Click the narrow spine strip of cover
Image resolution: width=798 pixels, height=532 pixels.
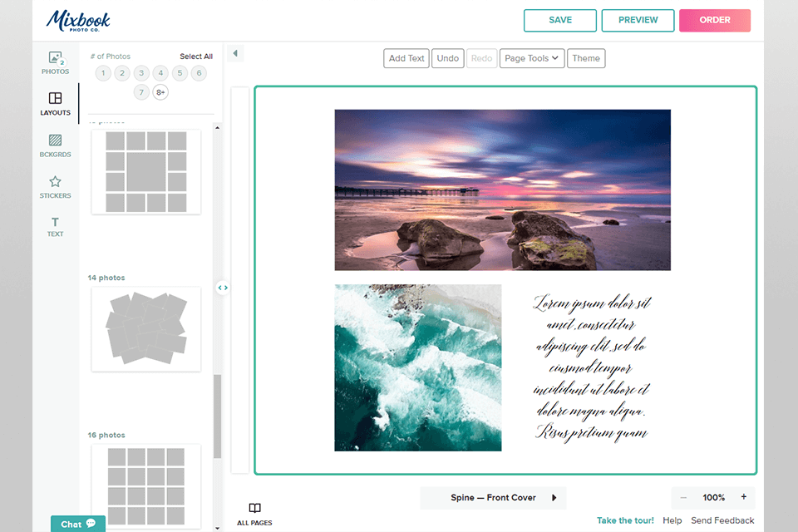click(x=240, y=280)
